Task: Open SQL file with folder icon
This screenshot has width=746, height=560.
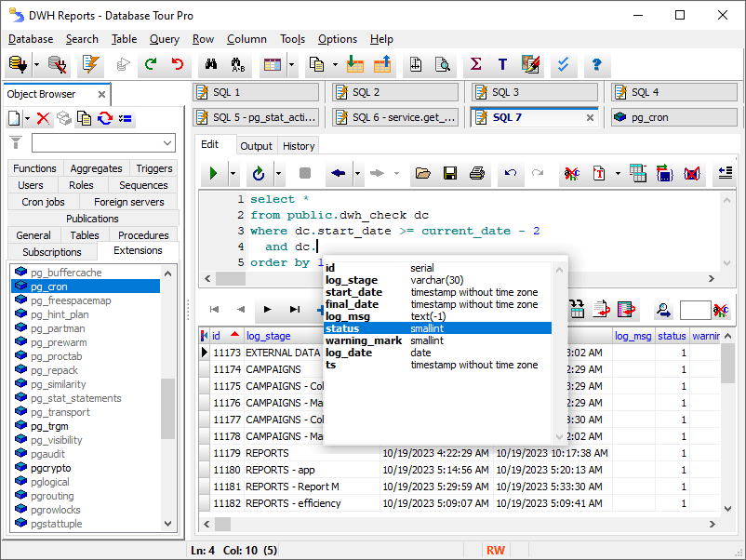Action: [x=423, y=173]
